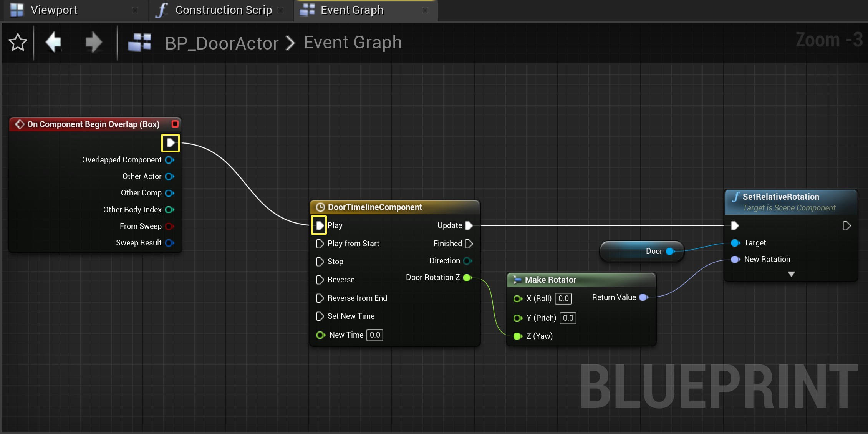The width and height of the screenshot is (868, 434).
Task: Open the Construction Script tab
Action: click(223, 10)
